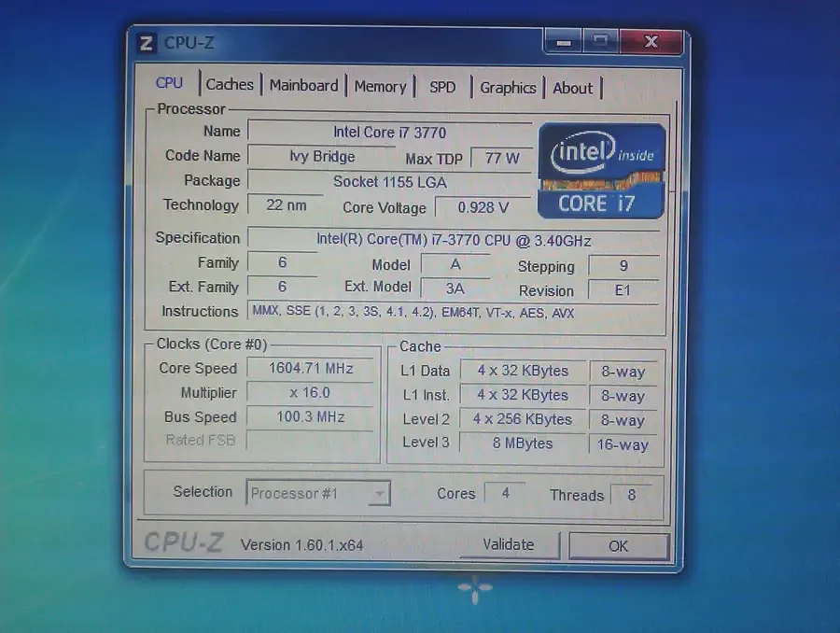Click the L1 Inst. size '4 x 32 KBytes'

tap(523, 395)
